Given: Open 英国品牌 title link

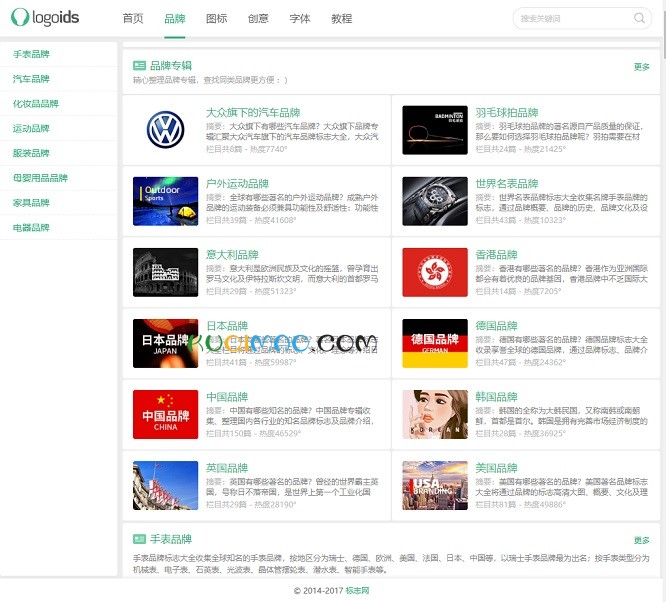Looking at the screenshot, I should pos(227,468).
